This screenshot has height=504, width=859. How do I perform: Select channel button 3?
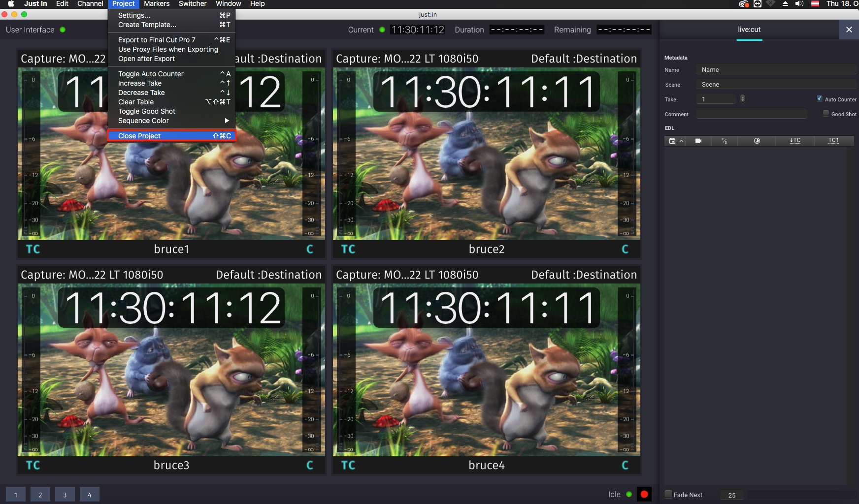pyautogui.click(x=65, y=495)
